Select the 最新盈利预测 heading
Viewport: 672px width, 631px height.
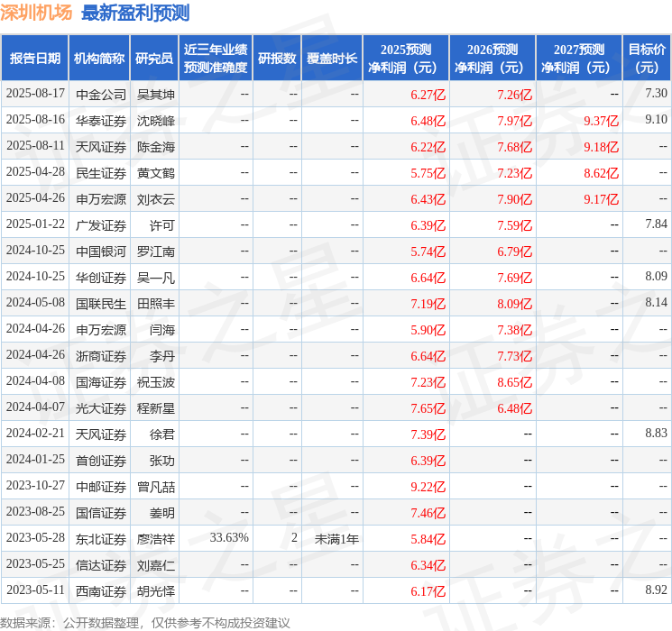click(135, 13)
